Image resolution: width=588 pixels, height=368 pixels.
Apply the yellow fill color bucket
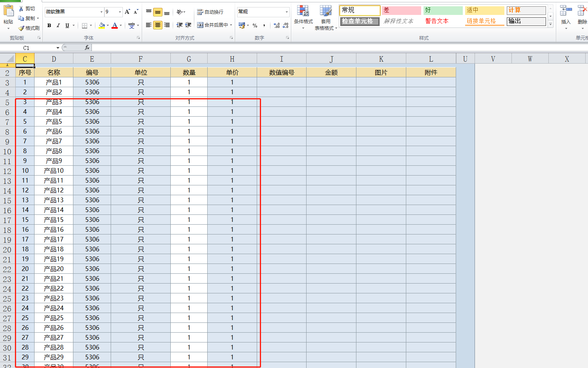click(102, 26)
